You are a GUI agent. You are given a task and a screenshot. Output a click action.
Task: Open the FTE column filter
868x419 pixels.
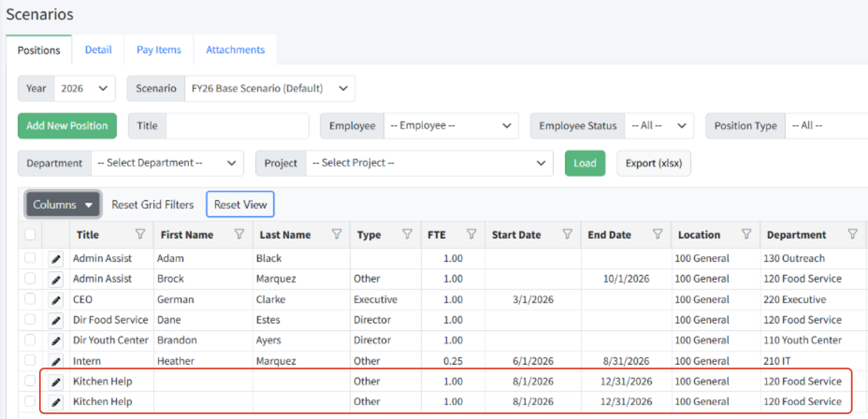tap(472, 234)
